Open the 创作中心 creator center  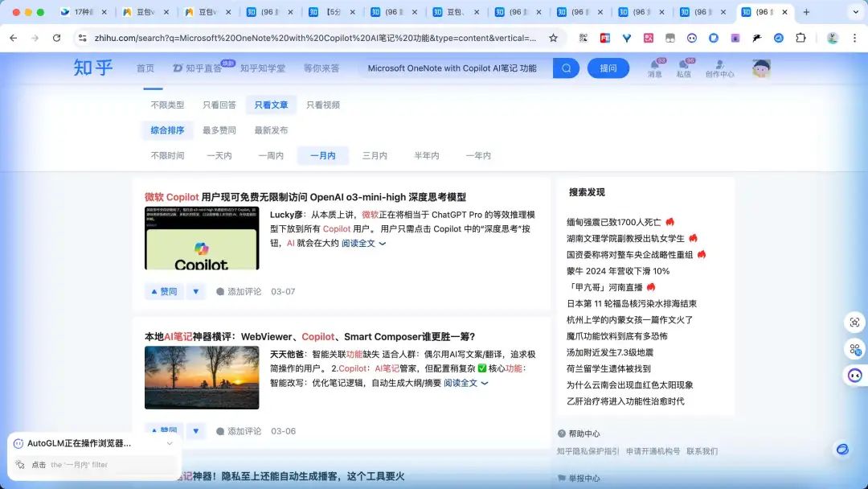[x=719, y=68]
